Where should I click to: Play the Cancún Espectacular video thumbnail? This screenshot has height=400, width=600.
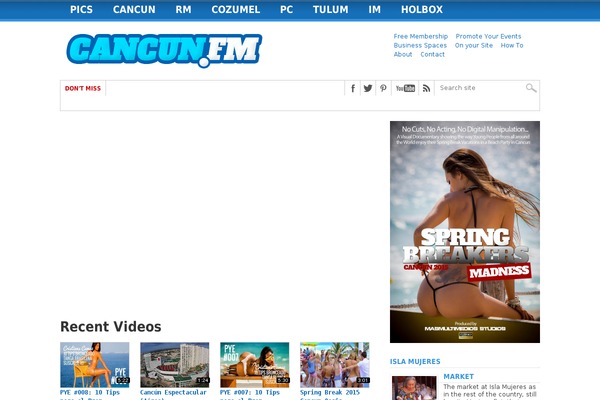pyautogui.click(x=174, y=365)
